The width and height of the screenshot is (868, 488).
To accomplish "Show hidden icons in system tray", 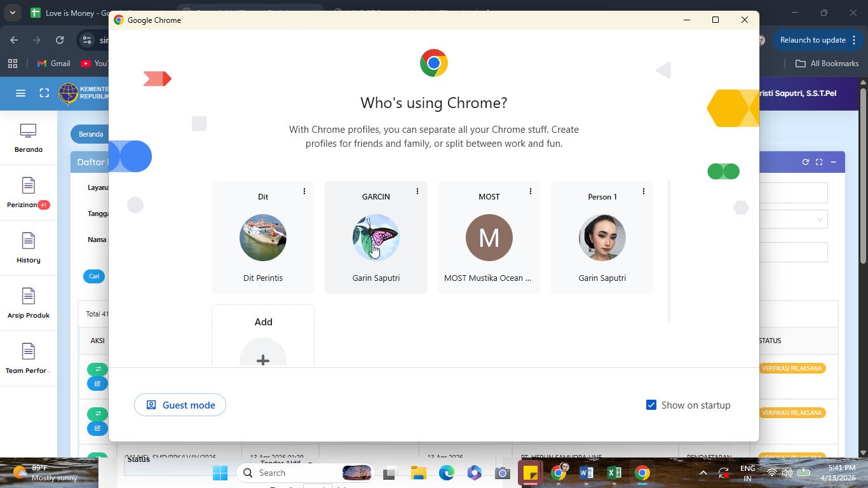I will (703, 473).
